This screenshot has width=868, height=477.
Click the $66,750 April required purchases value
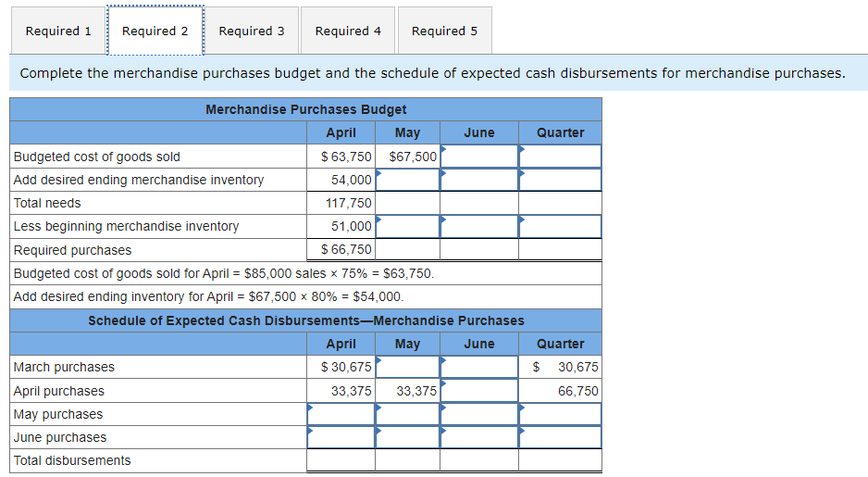pyautogui.click(x=346, y=249)
